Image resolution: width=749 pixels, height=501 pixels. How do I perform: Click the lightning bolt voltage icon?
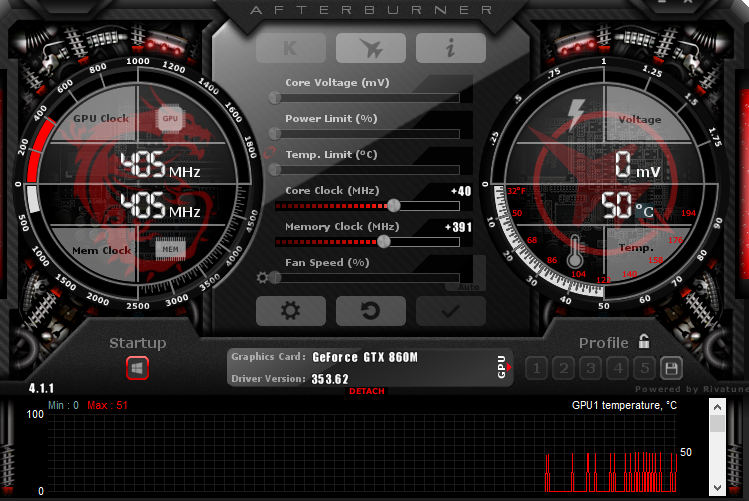click(576, 115)
